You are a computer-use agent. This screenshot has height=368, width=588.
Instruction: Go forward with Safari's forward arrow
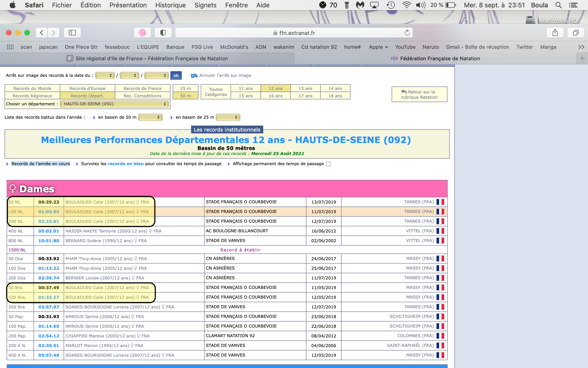pyautogui.click(x=54, y=33)
